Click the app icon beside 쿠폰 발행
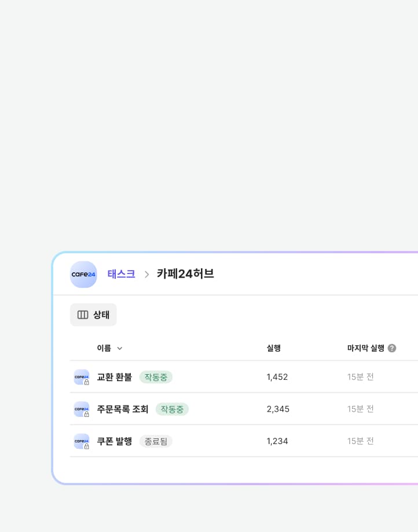418x532 pixels. pos(81,441)
